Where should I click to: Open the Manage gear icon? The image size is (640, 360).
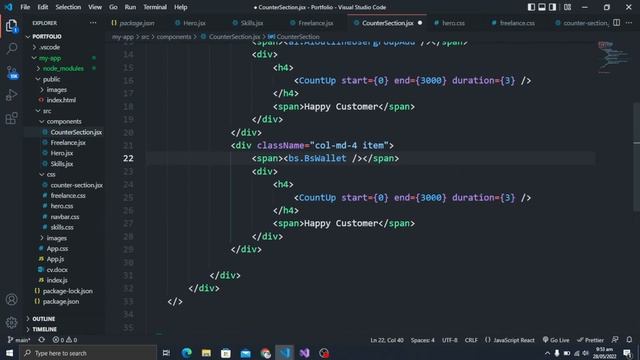click(11, 322)
